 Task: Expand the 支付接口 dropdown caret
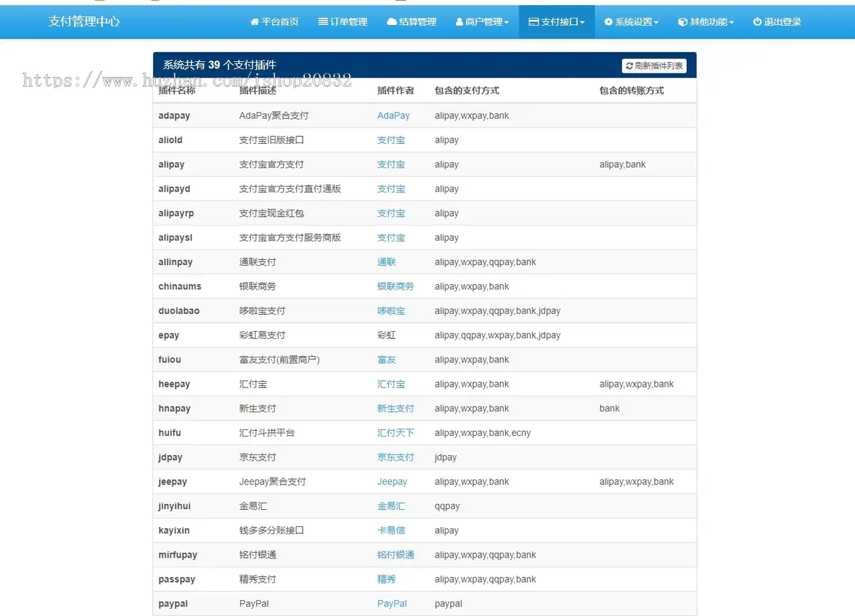coord(582,23)
